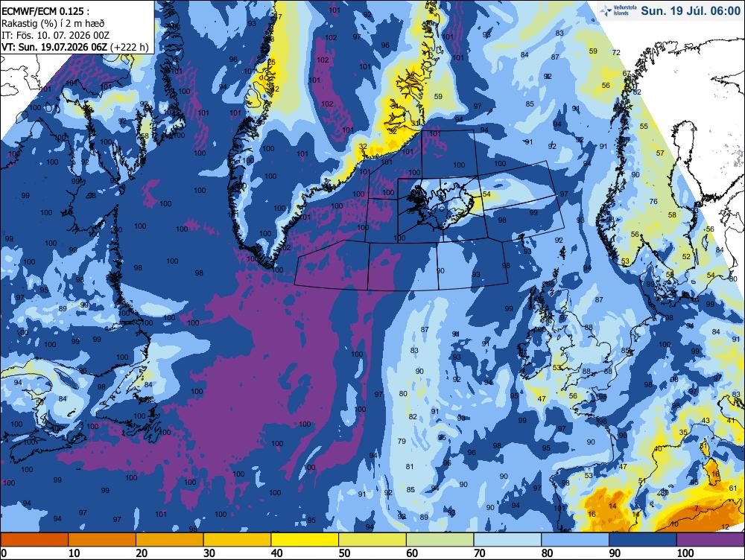Click the legend tick label '0'
The width and height of the screenshot is (745, 560).
pyautogui.click(x=4, y=553)
